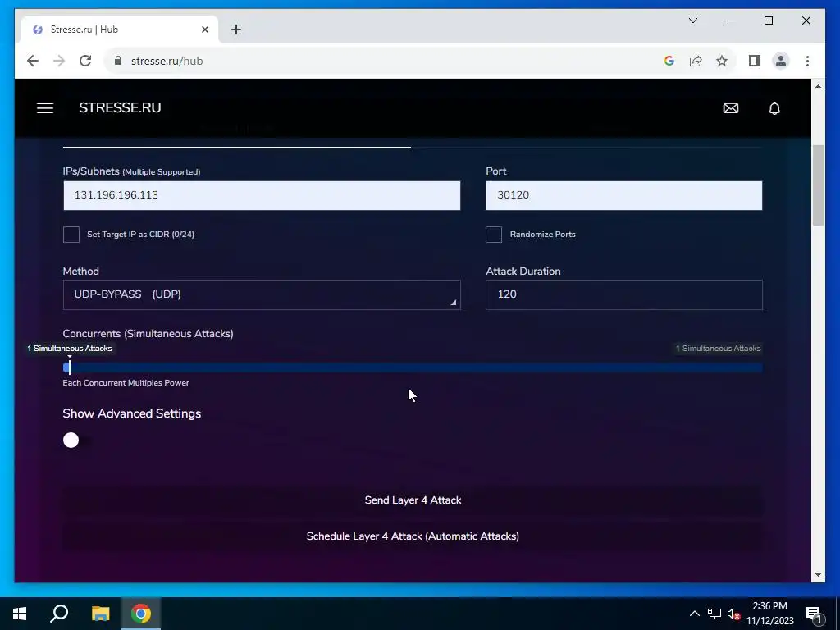Viewport: 840px width, 630px height.
Task: Open the Windows notification center
Action: point(815,614)
